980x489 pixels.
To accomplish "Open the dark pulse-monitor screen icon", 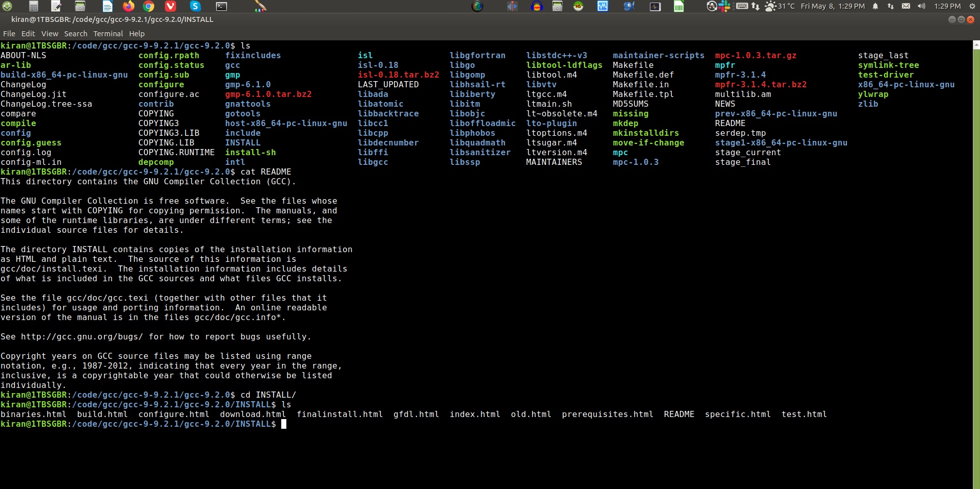I will click(655, 7).
